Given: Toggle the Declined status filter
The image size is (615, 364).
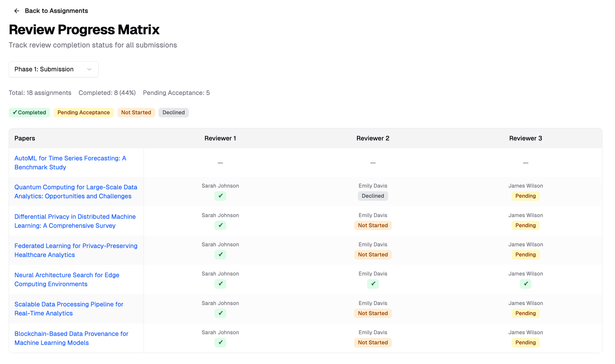Looking at the screenshot, I should [x=173, y=112].
